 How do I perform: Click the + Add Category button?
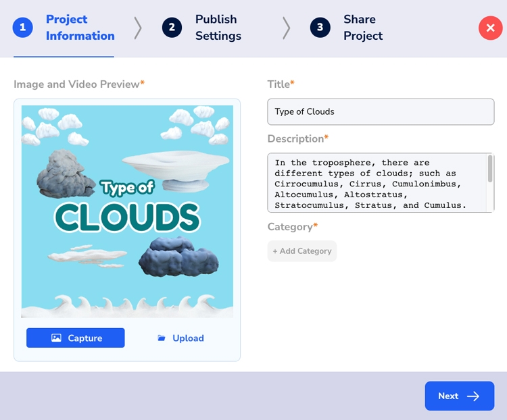[301, 251]
